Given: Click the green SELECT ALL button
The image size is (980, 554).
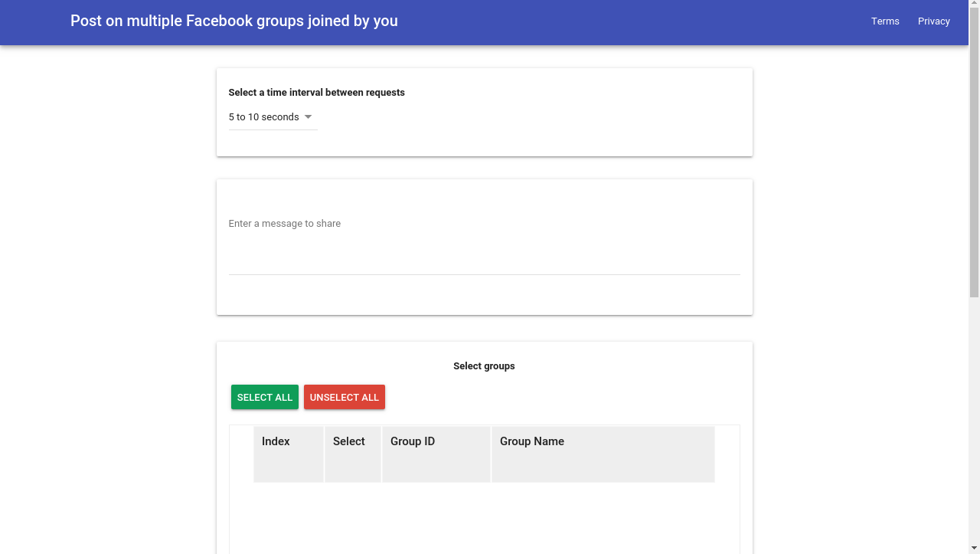Looking at the screenshot, I should pos(265,397).
